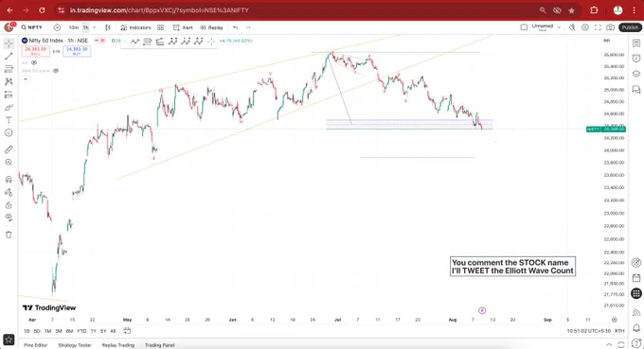
Task: Undo the last chart action
Action: click(235, 27)
